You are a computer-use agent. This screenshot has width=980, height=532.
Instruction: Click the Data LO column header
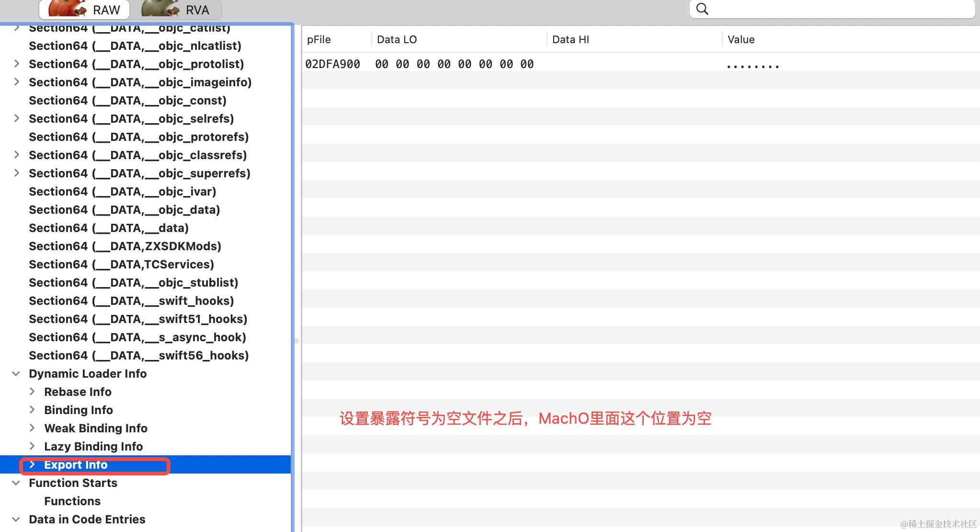coord(397,40)
